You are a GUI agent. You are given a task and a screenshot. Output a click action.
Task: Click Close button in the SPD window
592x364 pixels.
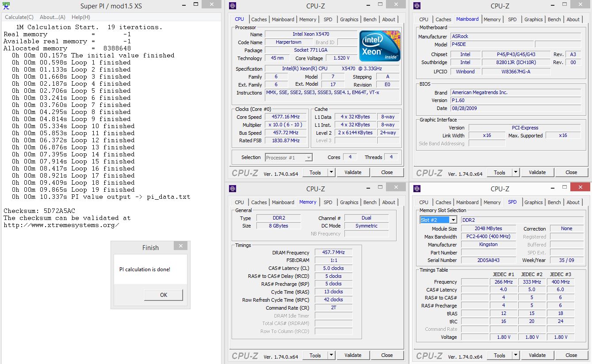pos(571,355)
